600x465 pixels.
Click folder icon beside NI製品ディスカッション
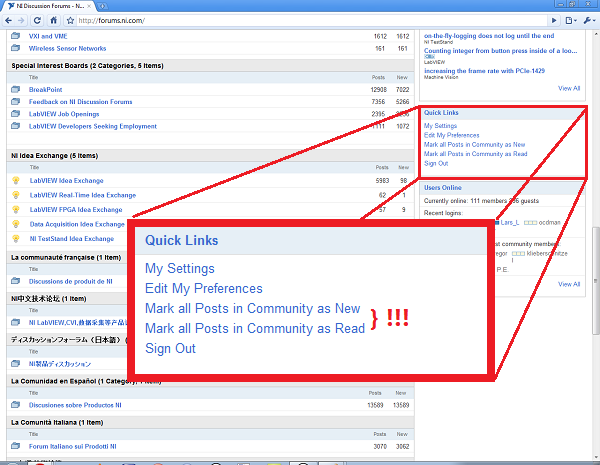click(x=16, y=364)
